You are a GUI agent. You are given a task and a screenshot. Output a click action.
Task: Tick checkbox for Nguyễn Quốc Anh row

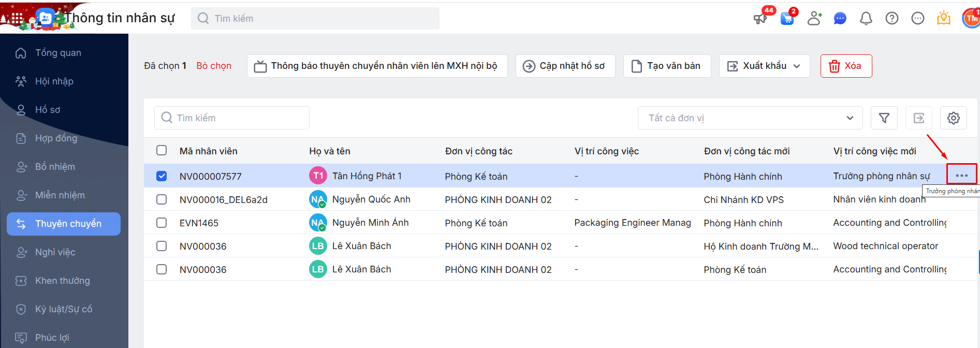pos(162,199)
